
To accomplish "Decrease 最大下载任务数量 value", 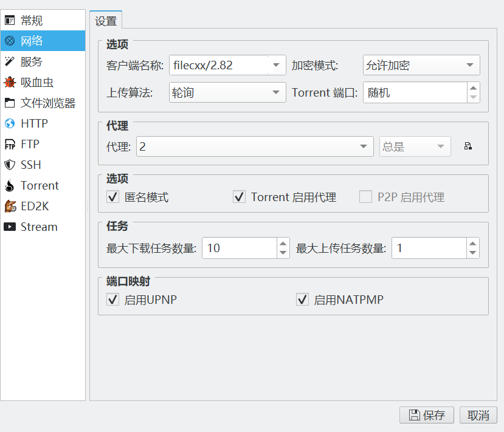I will 283,253.
